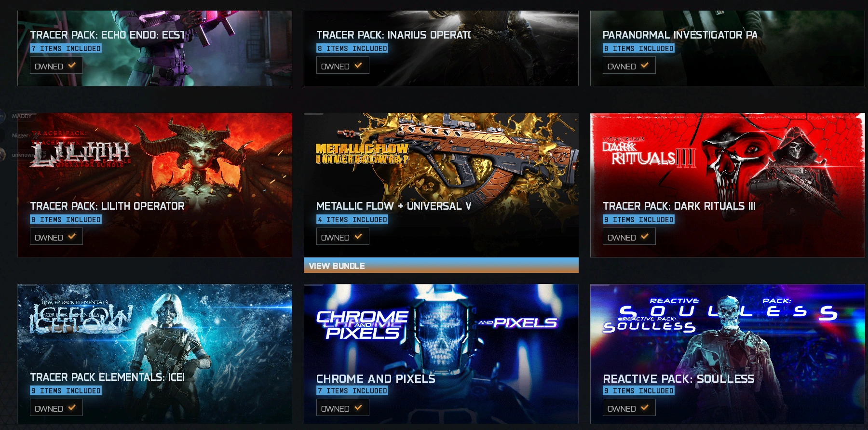
Task: Select the 'TRACER PACK: LILITH OPERATOR' title
Action: (107, 206)
